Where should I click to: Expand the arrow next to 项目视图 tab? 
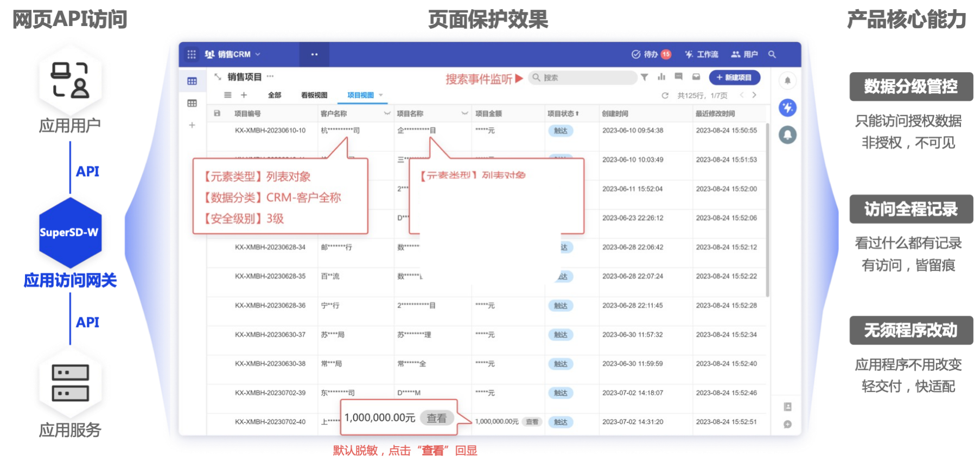(381, 95)
